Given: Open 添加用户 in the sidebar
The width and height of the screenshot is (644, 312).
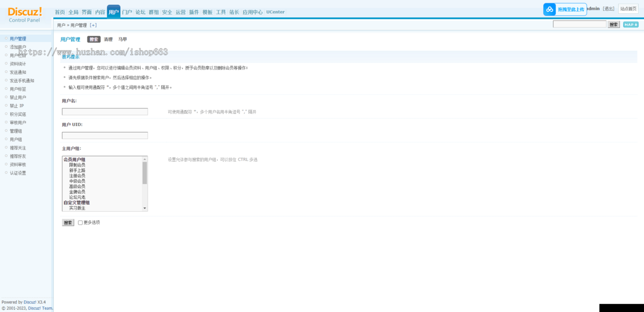Looking at the screenshot, I should pyautogui.click(x=18, y=47).
